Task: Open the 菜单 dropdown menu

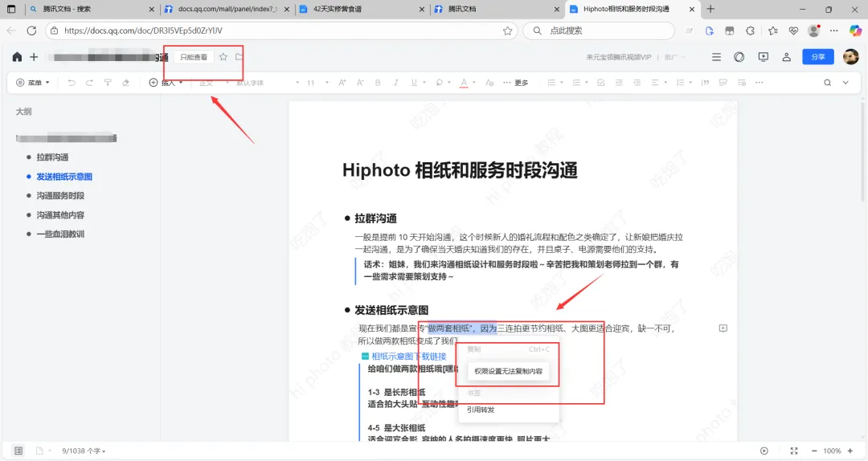Action: tap(33, 83)
